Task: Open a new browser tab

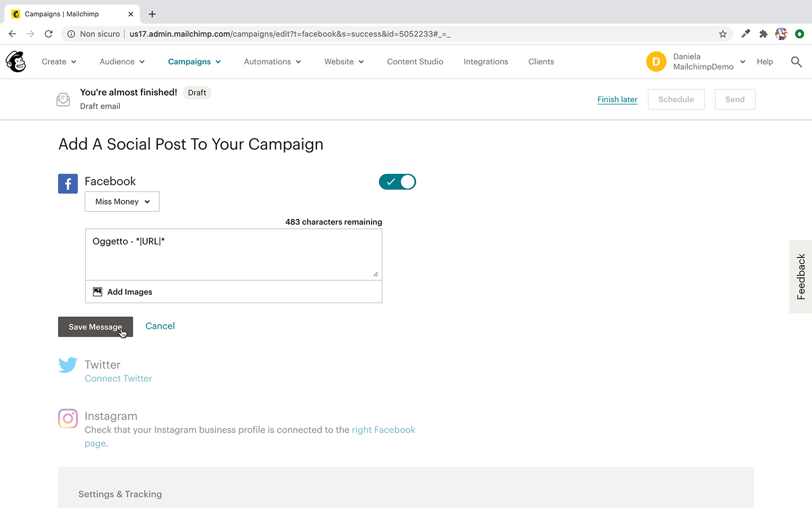Action: [x=152, y=14]
